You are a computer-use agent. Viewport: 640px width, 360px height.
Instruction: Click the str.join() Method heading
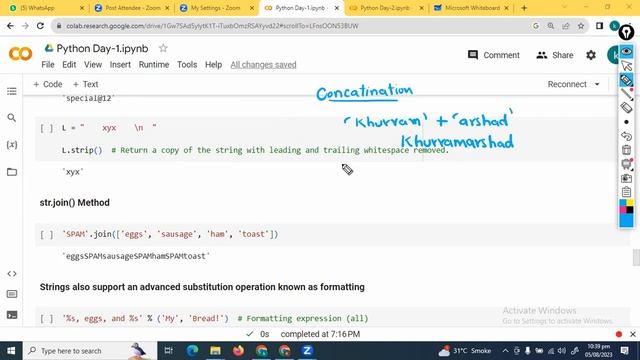pos(75,202)
